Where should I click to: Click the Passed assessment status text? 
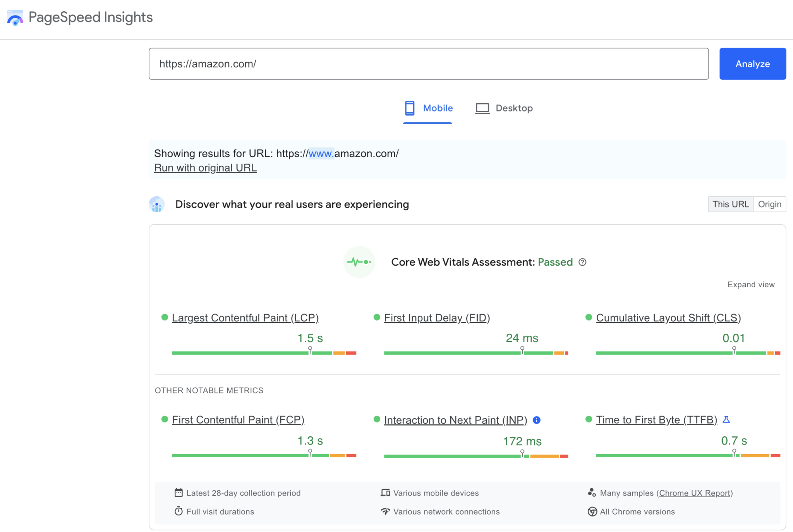click(555, 262)
